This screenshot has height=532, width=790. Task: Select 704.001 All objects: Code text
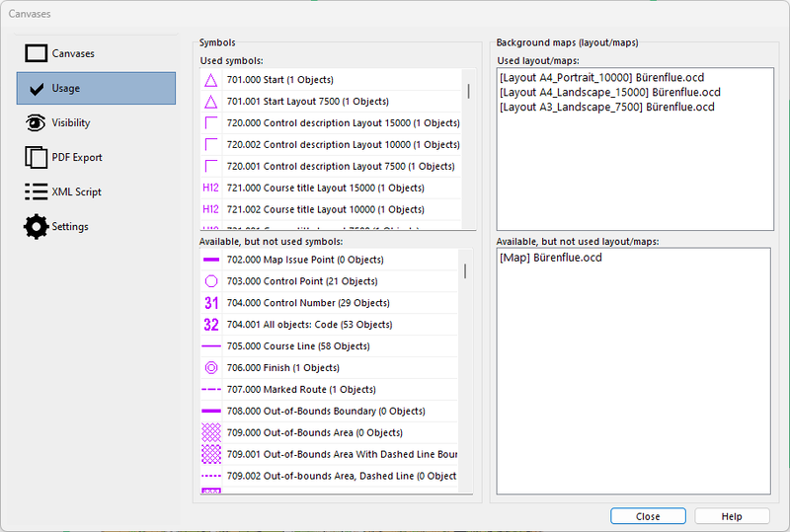[x=309, y=325]
